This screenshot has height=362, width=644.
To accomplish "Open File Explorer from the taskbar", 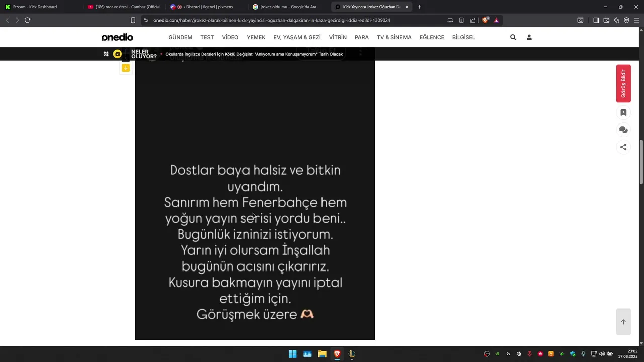I will click(x=322, y=354).
